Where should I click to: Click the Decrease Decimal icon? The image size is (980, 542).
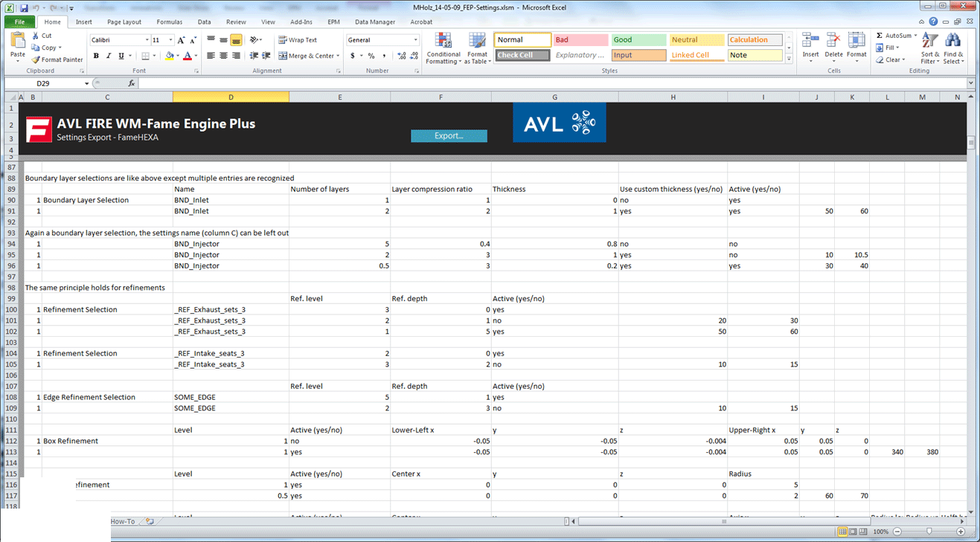tap(414, 56)
